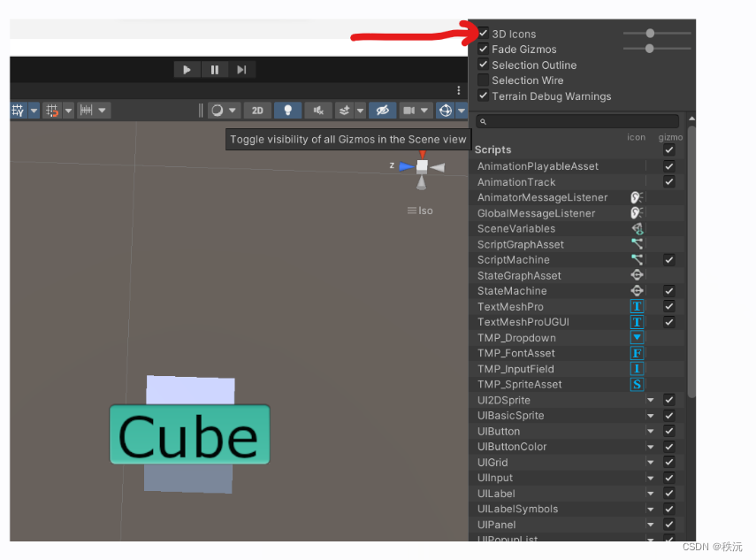Toggle hidden objects visibility eye icon

[x=383, y=111]
